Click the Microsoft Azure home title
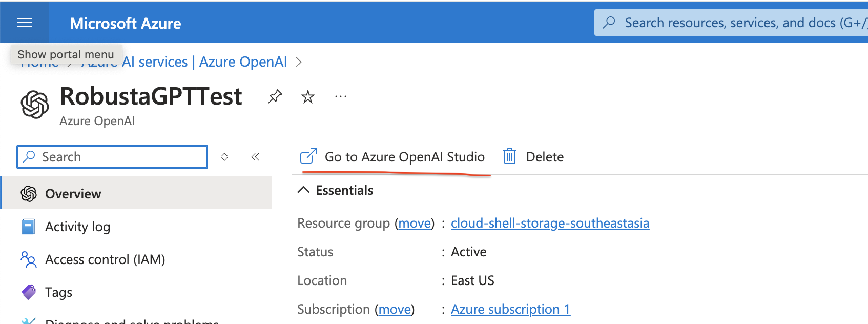This screenshot has width=868, height=324. click(x=126, y=23)
